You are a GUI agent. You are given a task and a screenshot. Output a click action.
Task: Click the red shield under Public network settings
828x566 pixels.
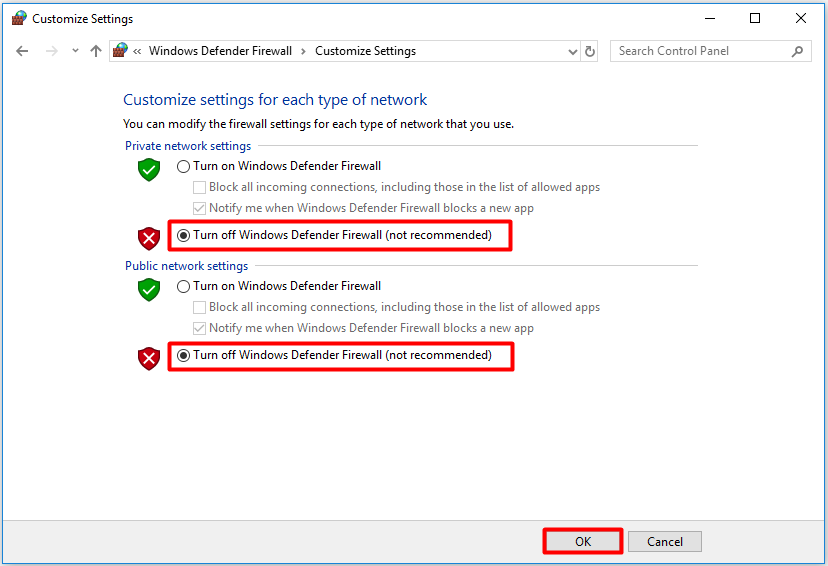(149, 358)
